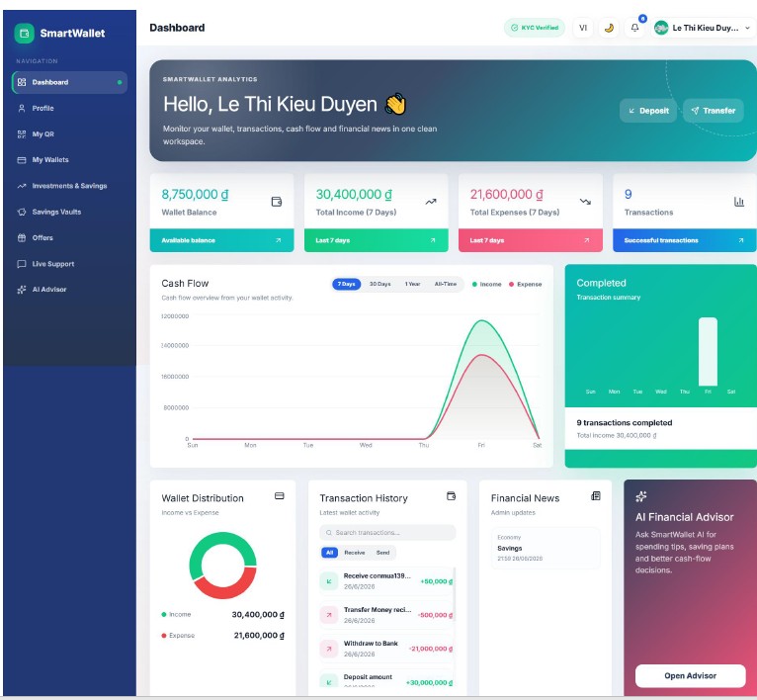Expand the Le Thi Kieu Duyen account dropdown
The image size is (757, 700).
click(x=704, y=28)
